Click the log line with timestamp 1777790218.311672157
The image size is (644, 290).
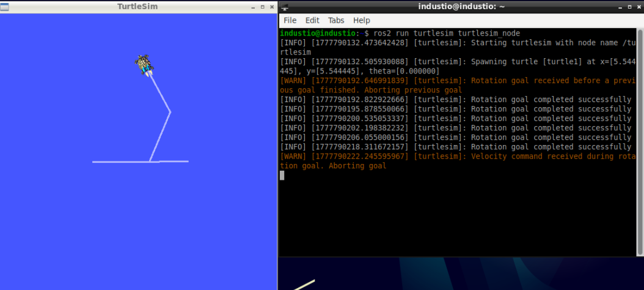(455, 147)
